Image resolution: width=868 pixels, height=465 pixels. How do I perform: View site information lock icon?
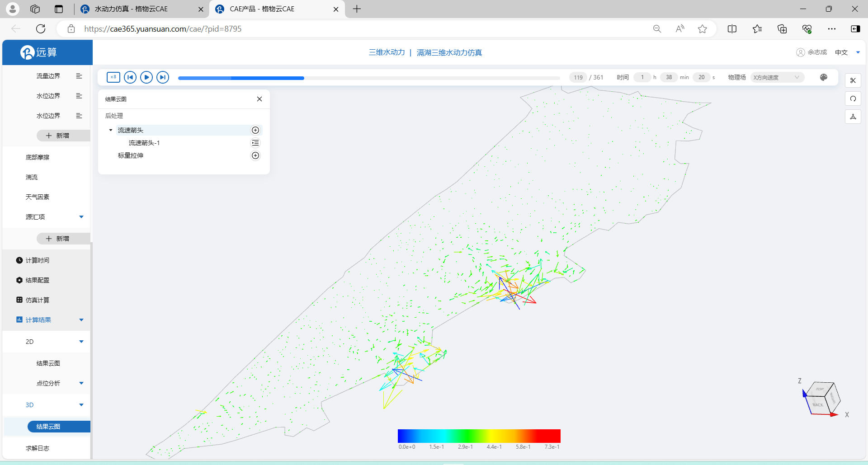(71, 29)
